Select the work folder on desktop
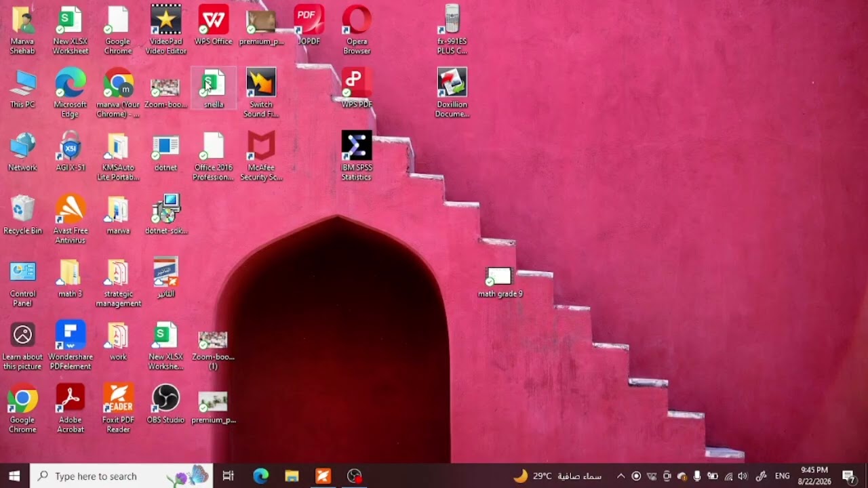The height and width of the screenshot is (488, 868). 118,341
